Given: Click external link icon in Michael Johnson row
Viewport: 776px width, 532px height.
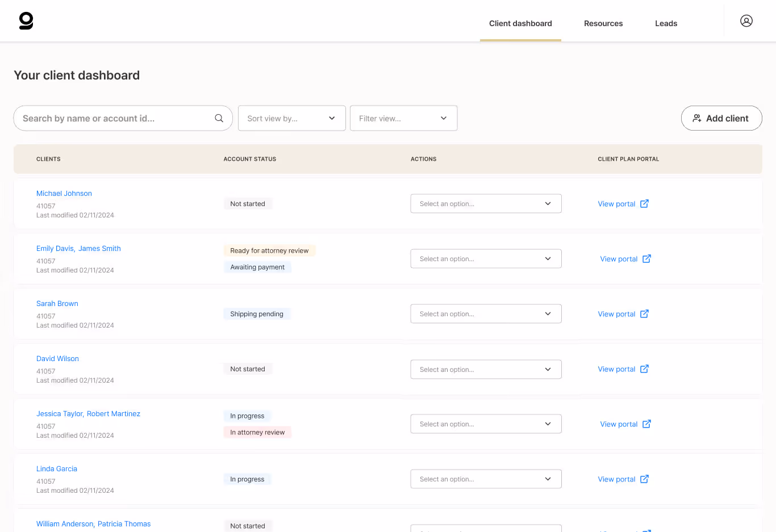Looking at the screenshot, I should tap(644, 204).
